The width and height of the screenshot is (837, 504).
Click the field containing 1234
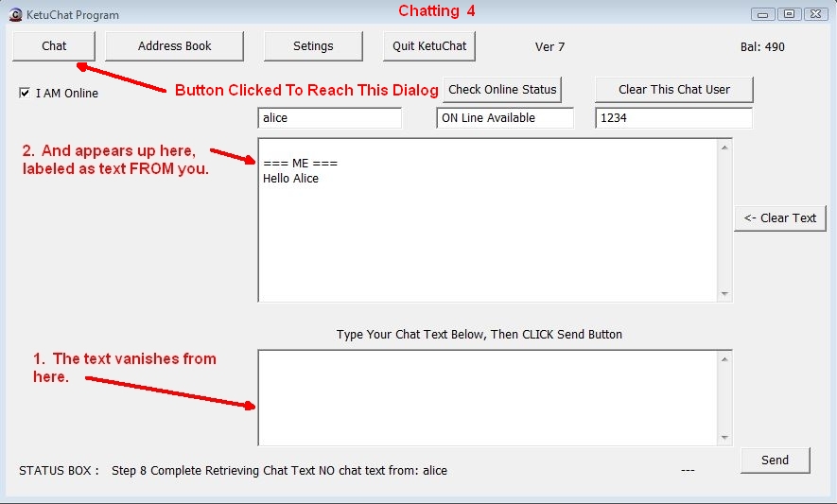(x=673, y=118)
